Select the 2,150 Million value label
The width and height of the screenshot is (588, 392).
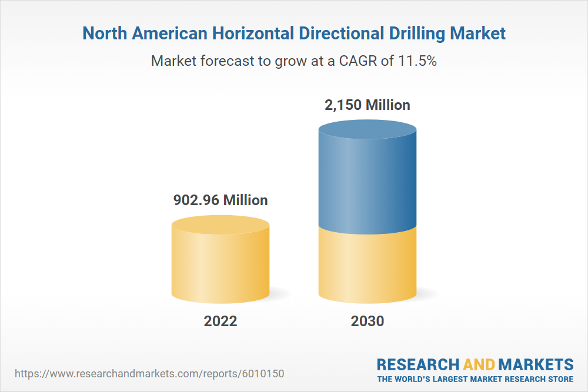point(367,105)
